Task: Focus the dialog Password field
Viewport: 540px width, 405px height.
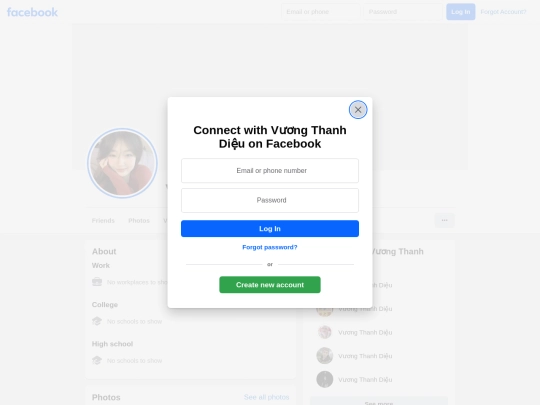Action: click(270, 200)
